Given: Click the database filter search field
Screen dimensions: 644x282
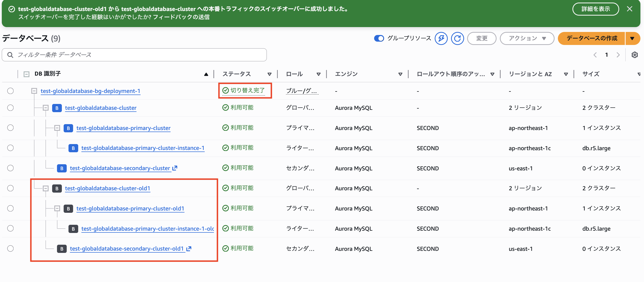Looking at the screenshot, I should click(134, 55).
